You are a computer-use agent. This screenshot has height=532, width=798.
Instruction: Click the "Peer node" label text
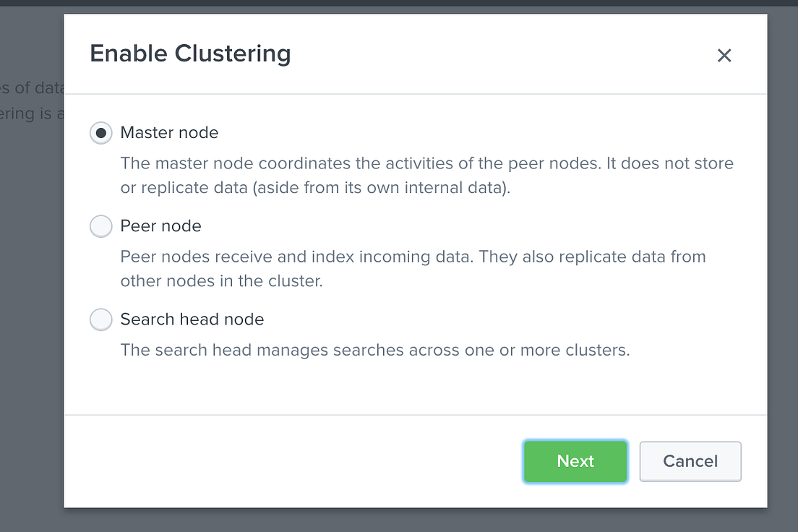160,226
